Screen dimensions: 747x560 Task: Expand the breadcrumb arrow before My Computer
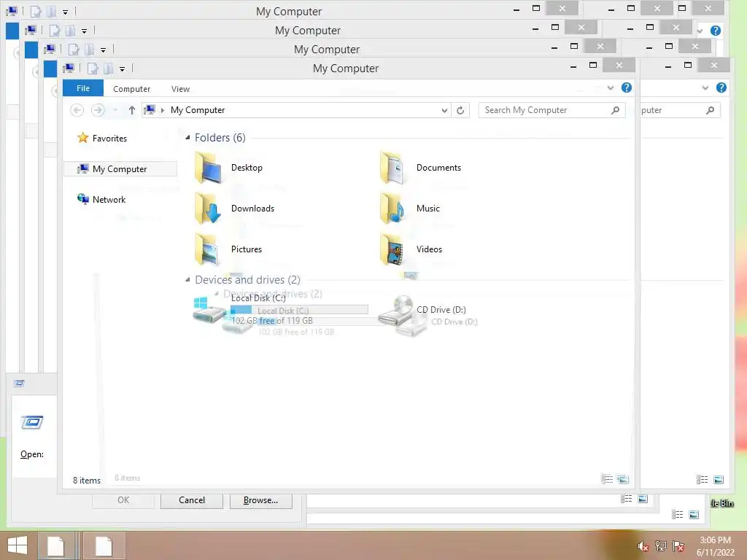(163, 111)
